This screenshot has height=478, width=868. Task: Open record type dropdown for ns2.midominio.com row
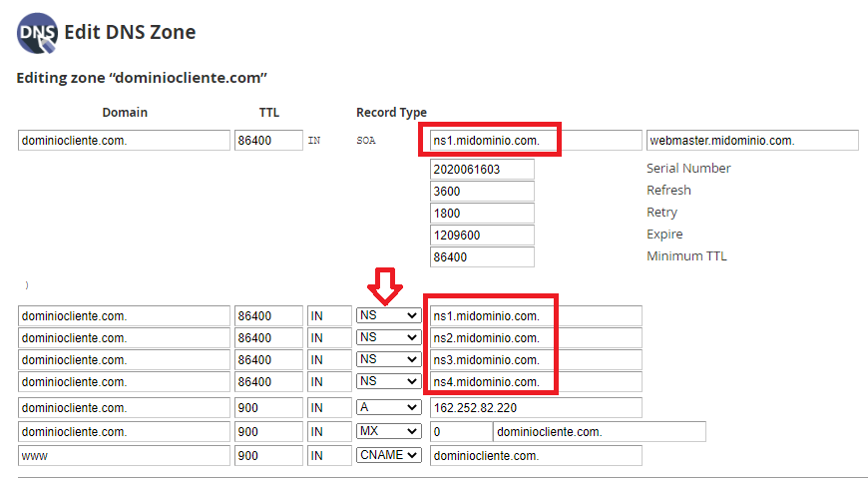(x=388, y=337)
